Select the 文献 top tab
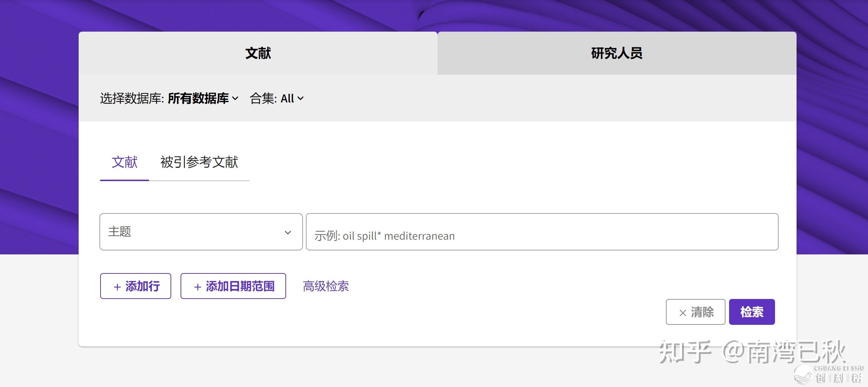 [258, 53]
